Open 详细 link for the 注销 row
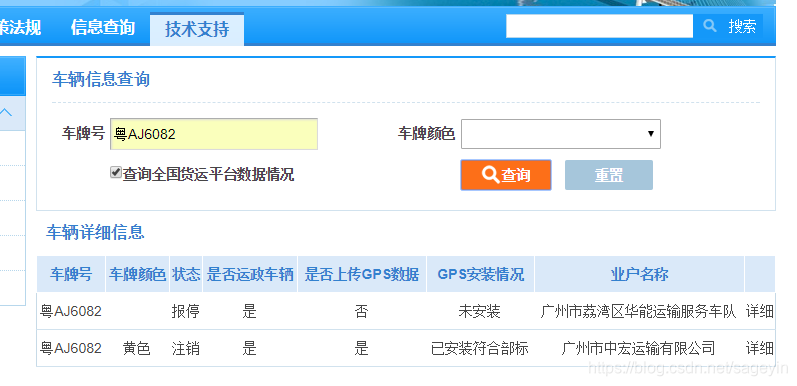The image size is (797, 386). click(x=759, y=348)
